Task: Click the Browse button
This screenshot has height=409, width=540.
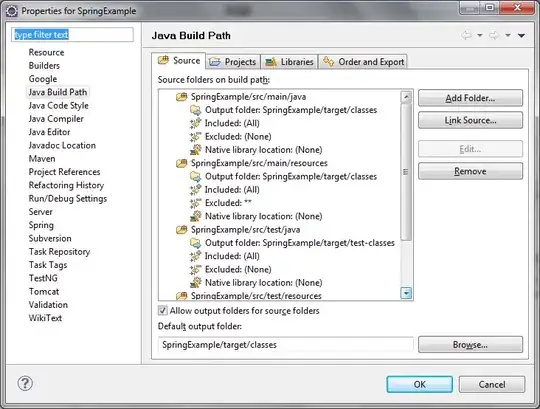Action: 470,345
